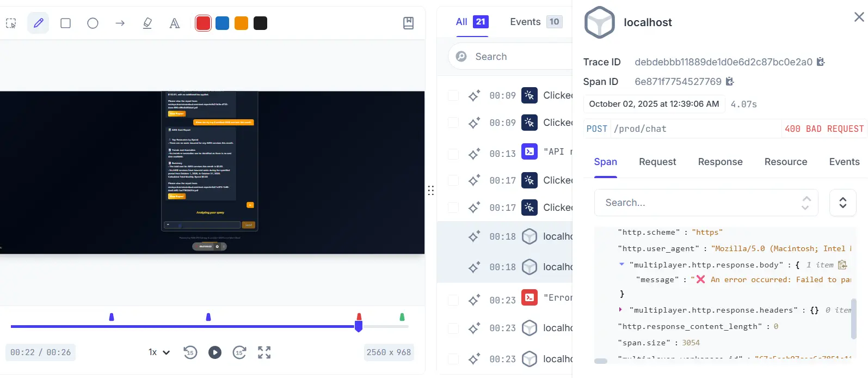The image size is (868, 378).
Task: Jump to the red timeline marker
Action: pyautogui.click(x=359, y=316)
